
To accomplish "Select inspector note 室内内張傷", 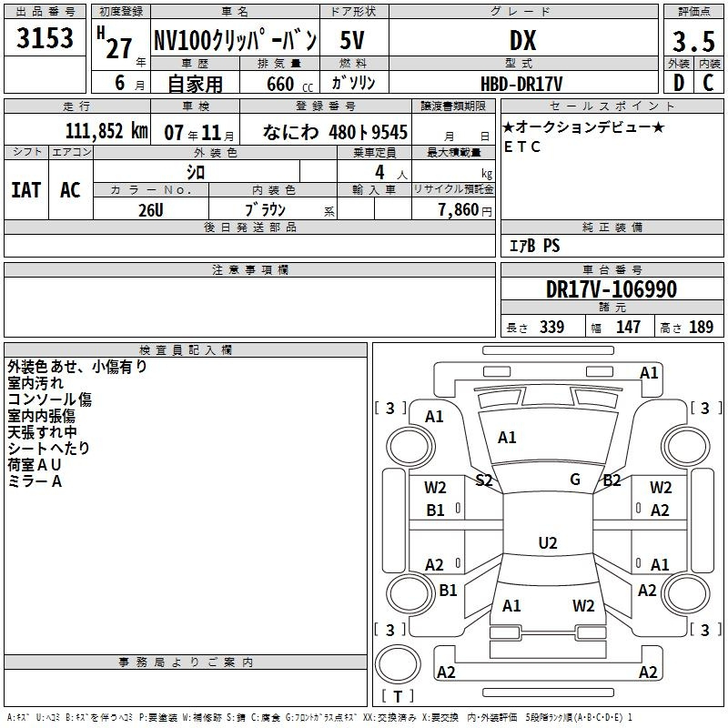I will [41, 416].
